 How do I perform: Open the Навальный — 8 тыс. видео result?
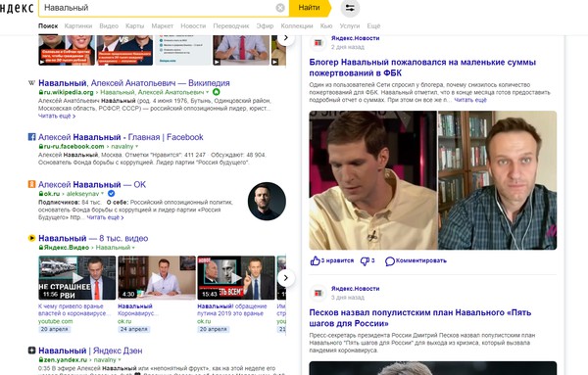pyautogui.click(x=93, y=238)
